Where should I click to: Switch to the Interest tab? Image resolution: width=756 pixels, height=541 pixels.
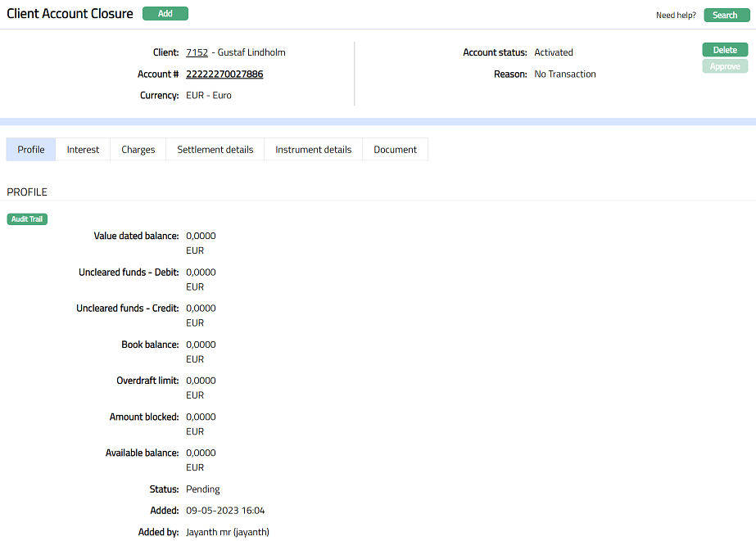83,150
